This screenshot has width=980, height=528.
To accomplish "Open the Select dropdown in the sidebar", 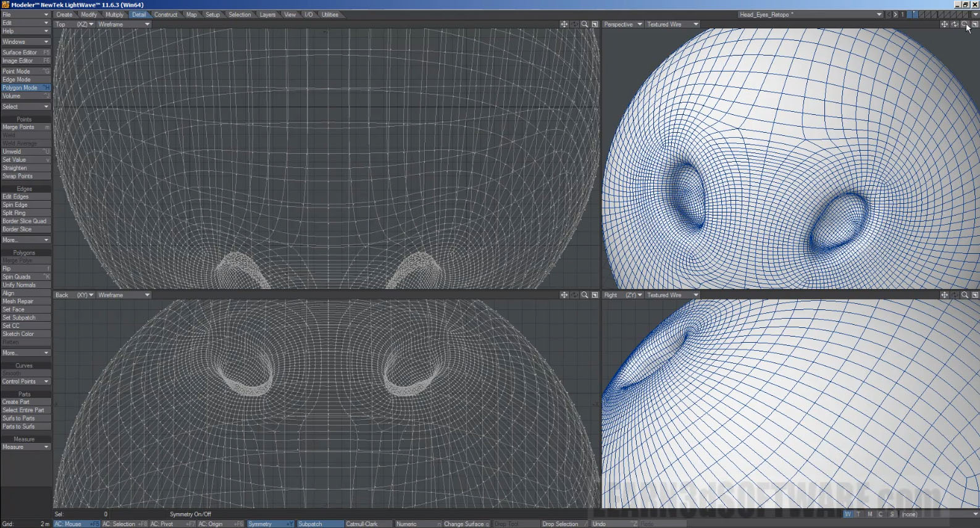I will (26, 107).
